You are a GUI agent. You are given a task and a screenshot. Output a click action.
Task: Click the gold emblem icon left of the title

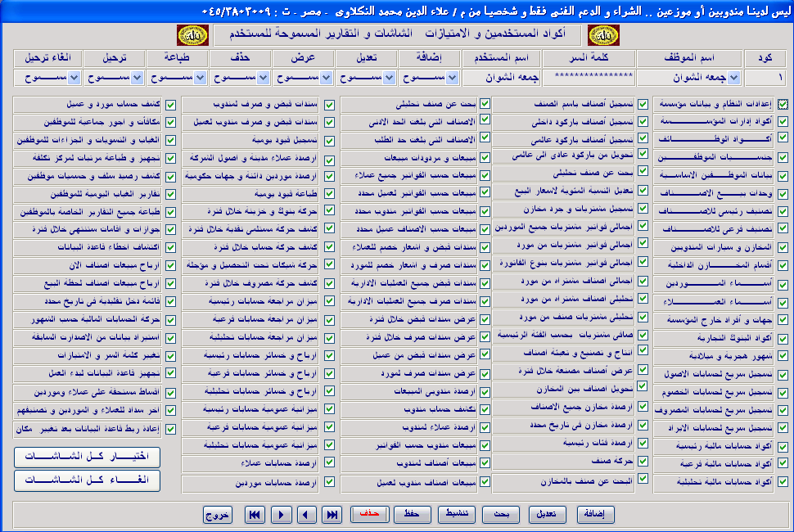tap(192, 35)
